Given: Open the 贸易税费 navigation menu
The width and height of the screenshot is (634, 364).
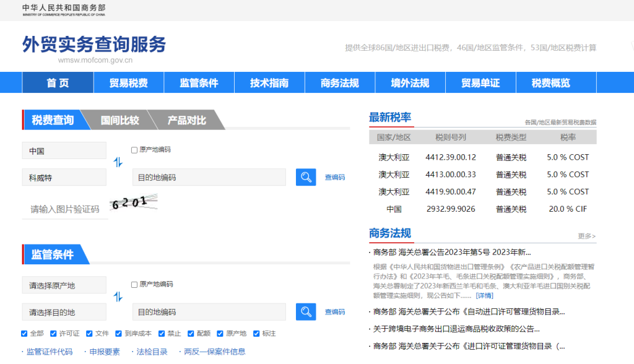Looking at the screenshot, I should coord(129,82).
